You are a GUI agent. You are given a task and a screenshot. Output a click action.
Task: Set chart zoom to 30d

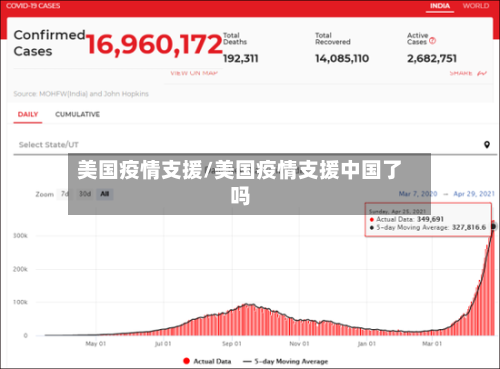click(85, 194)
